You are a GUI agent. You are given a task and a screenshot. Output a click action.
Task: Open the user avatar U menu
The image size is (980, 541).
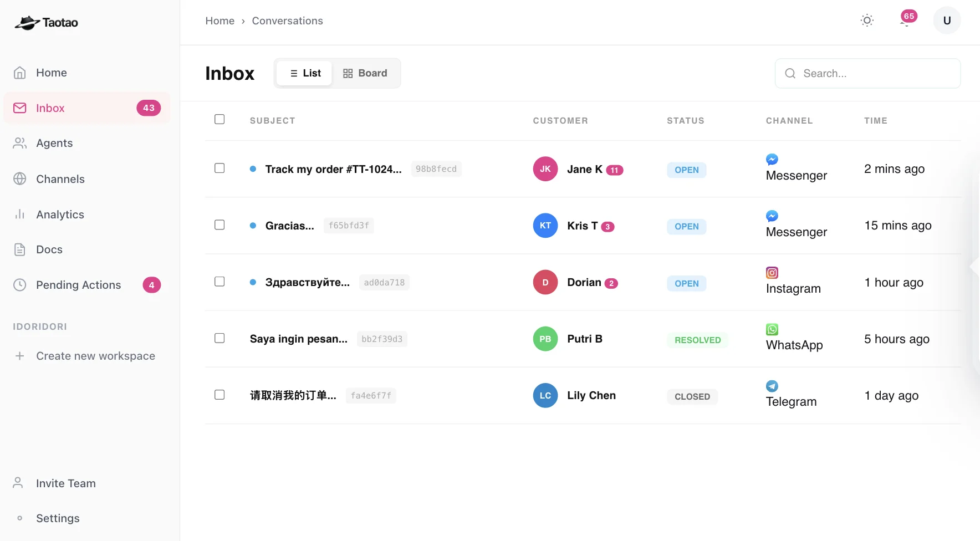tap(947, 21)
